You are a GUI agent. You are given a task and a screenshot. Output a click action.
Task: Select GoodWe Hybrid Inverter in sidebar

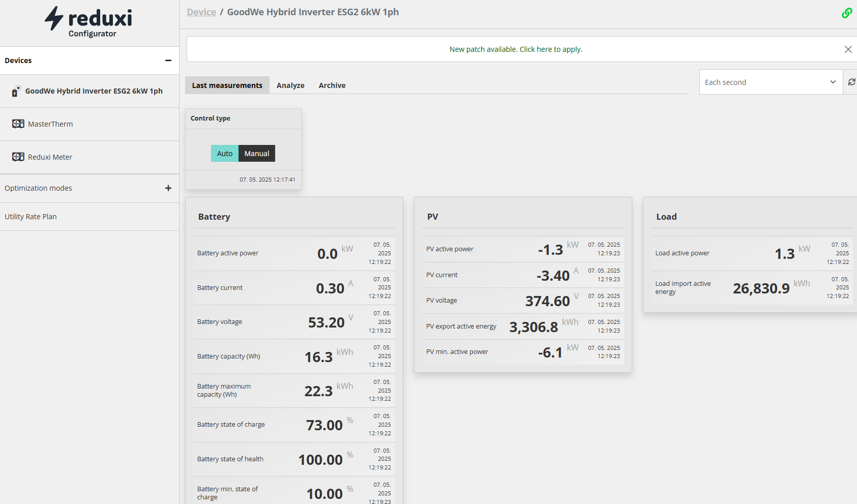coord(90,91)
